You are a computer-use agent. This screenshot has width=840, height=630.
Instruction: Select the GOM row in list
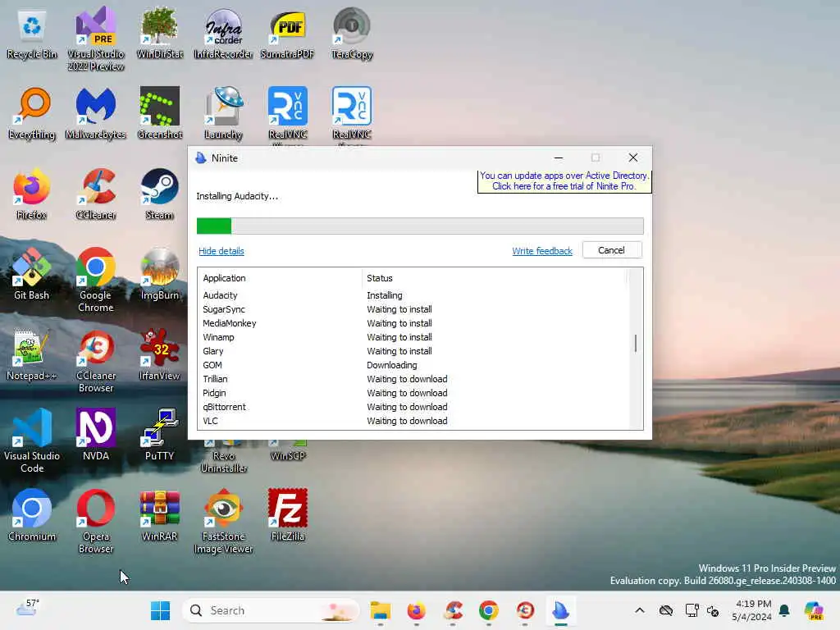[413, 365]
